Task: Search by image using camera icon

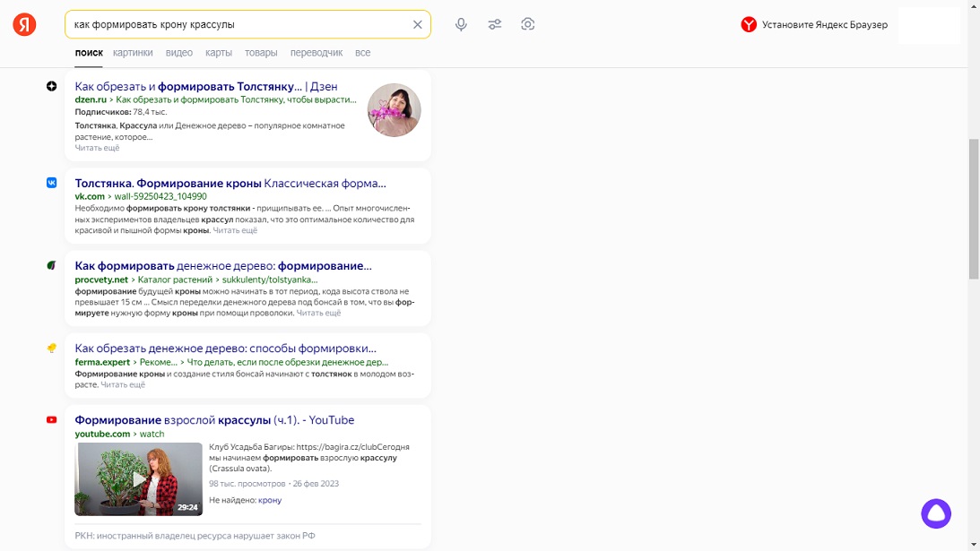Action: click(528, 25)
